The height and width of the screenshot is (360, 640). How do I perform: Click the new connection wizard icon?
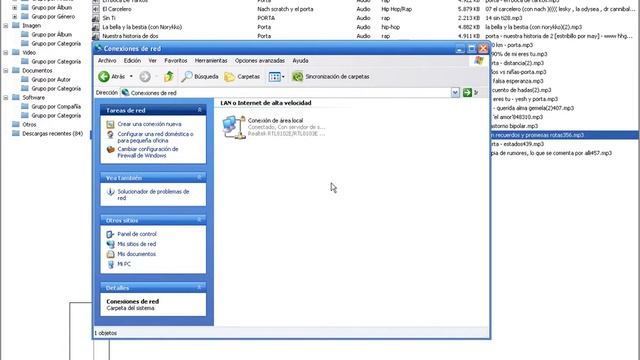pos(110,124)
